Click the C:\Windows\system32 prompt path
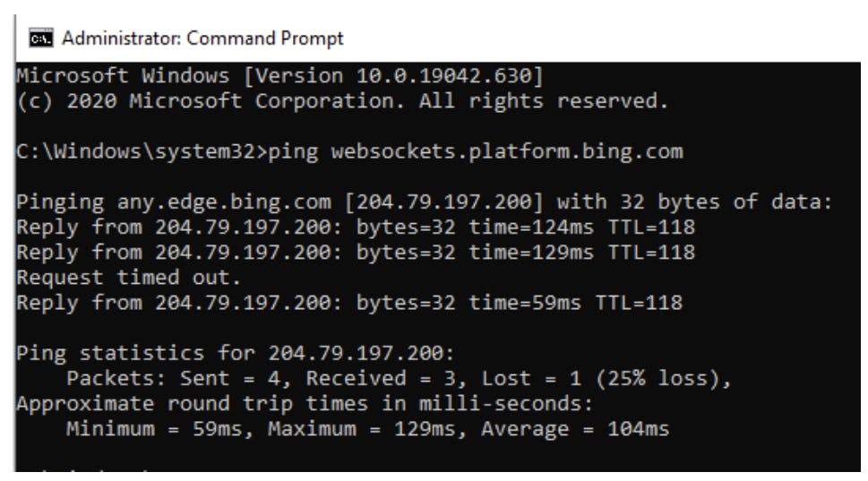 139,151
